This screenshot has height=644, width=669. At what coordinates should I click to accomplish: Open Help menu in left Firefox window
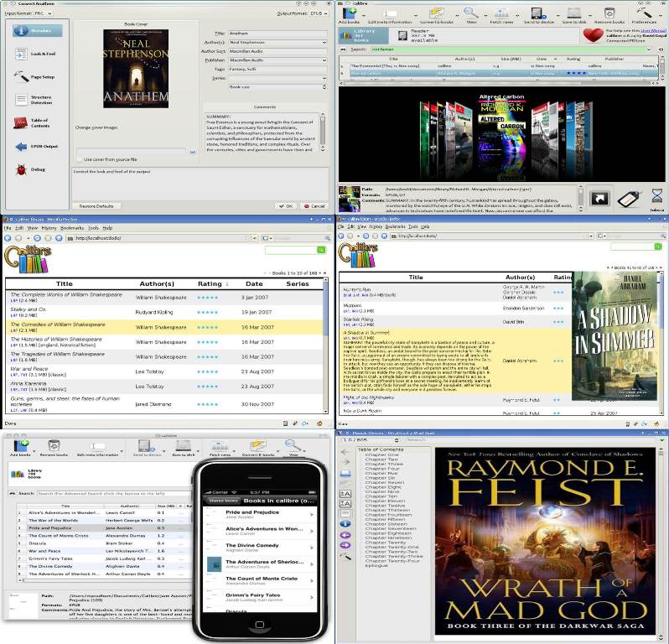click(107, 228)
